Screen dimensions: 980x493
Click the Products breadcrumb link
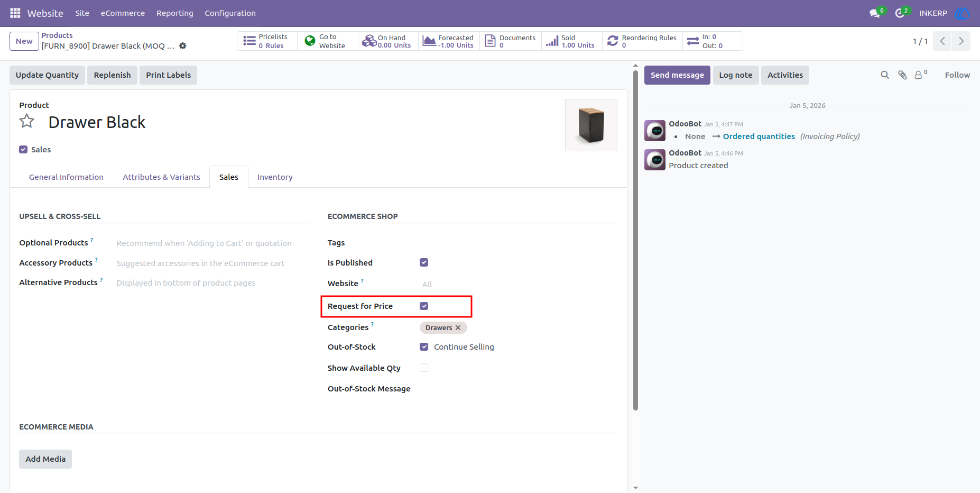click(57, 35)
